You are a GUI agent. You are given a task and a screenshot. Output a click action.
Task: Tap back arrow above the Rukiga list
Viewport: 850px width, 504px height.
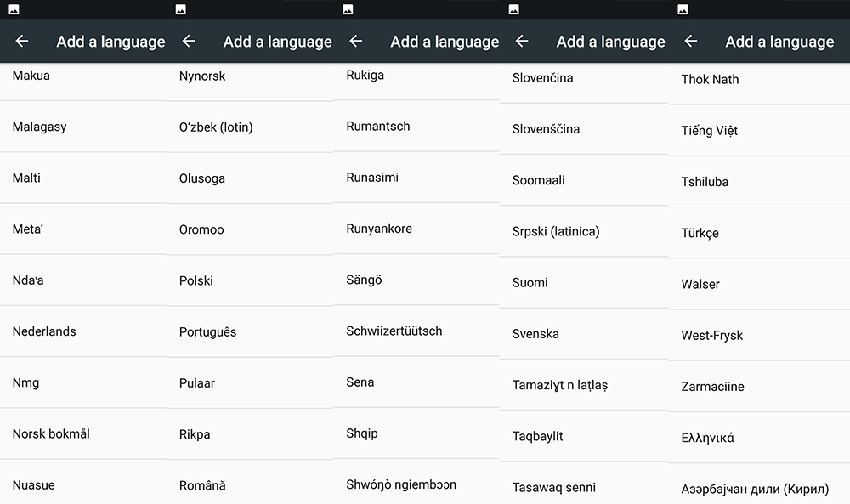(x=356, y=42)
